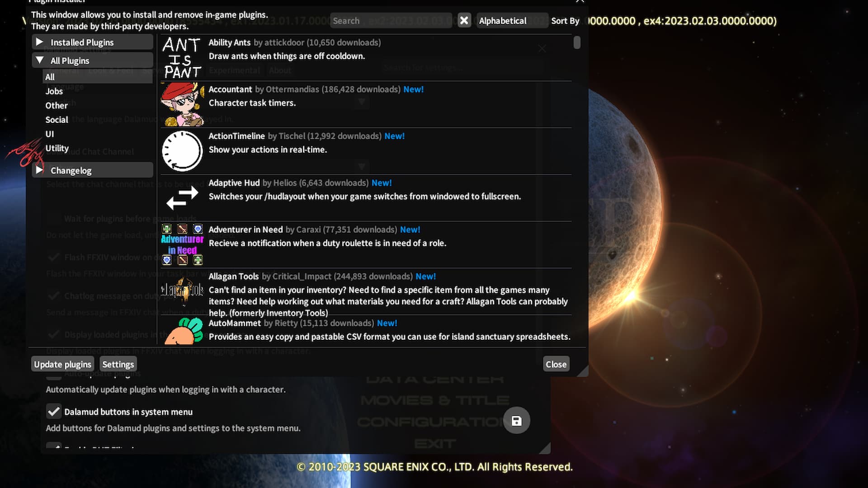
Task: Toggle Chatlog message on duty pop checkbox
Action: click(54, 296)
